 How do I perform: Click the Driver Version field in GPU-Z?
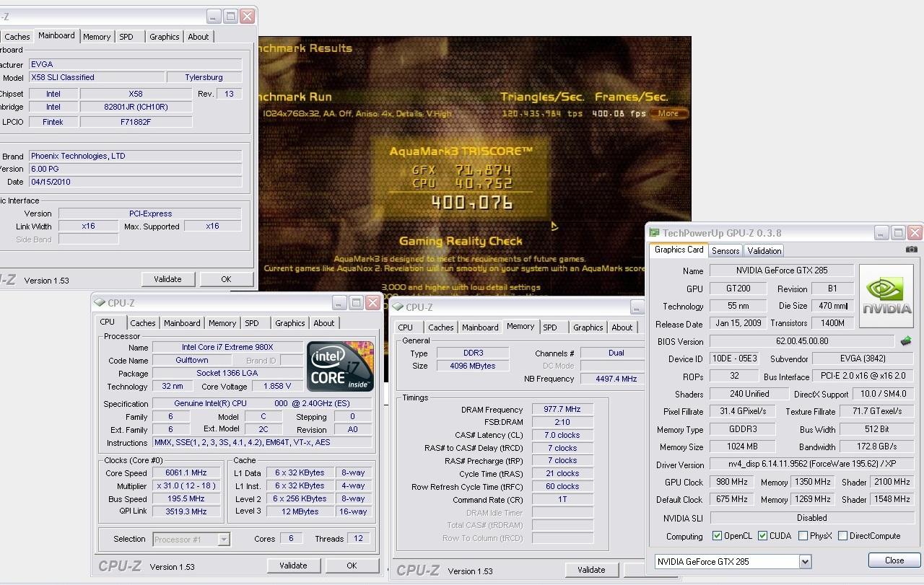812,465
